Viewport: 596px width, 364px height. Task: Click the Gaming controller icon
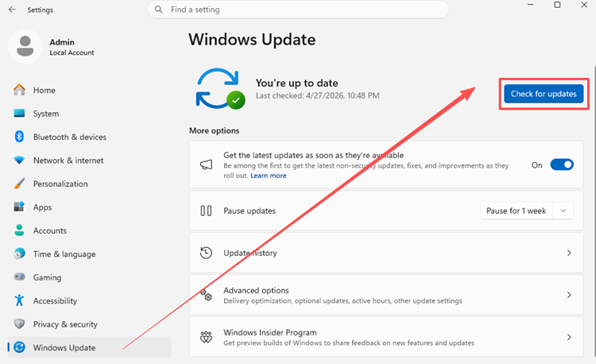[19, 277]
